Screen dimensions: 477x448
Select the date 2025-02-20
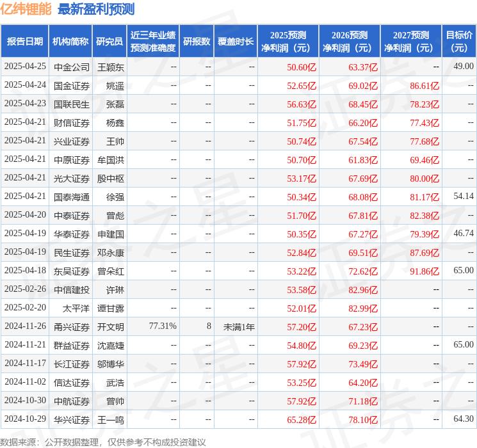click(x=25, y=307)
